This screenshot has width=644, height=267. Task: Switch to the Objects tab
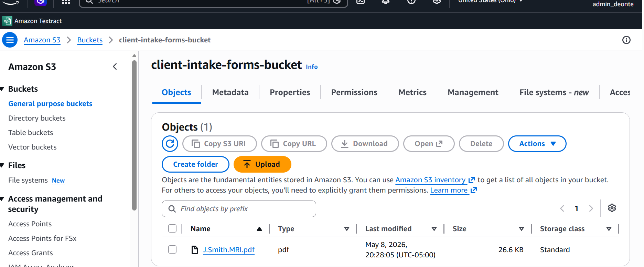click(176, 92)
